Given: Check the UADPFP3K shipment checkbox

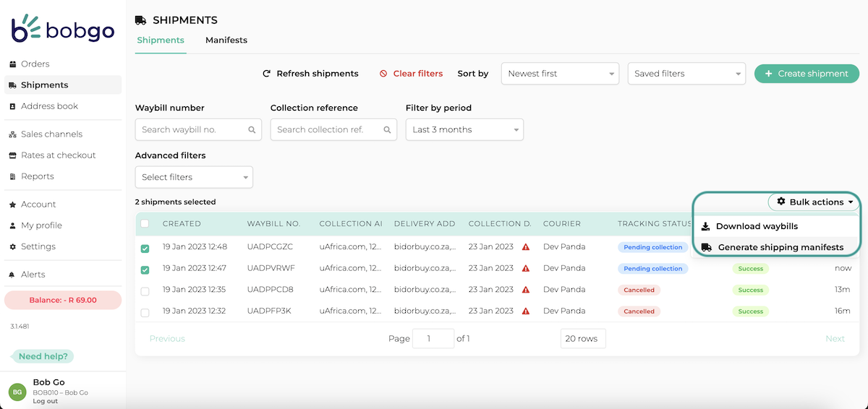Looking at the screenshot, I should (x=145, y=313).
